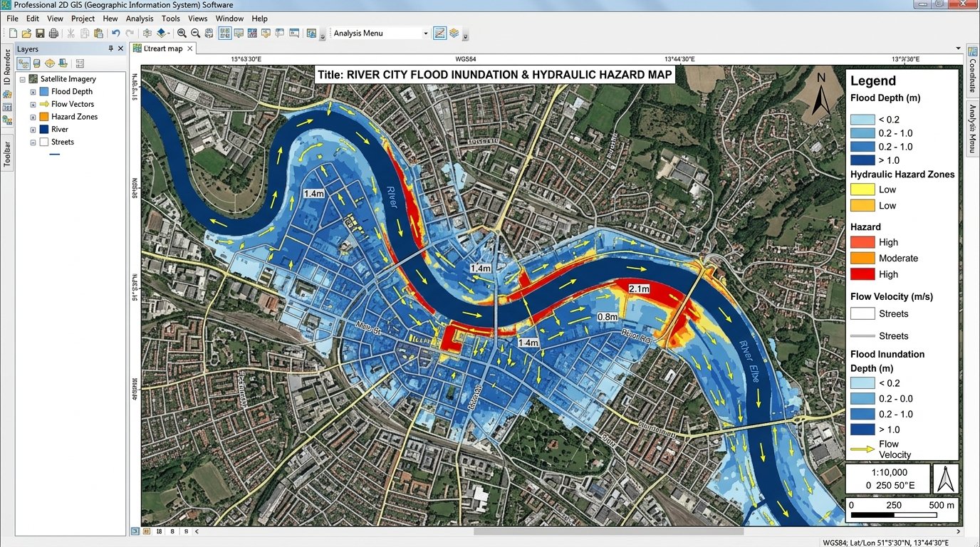Open toolbar overflow arrow left of Analysis Menu
The image size is (980, 547).
click(x=323, y=36)
